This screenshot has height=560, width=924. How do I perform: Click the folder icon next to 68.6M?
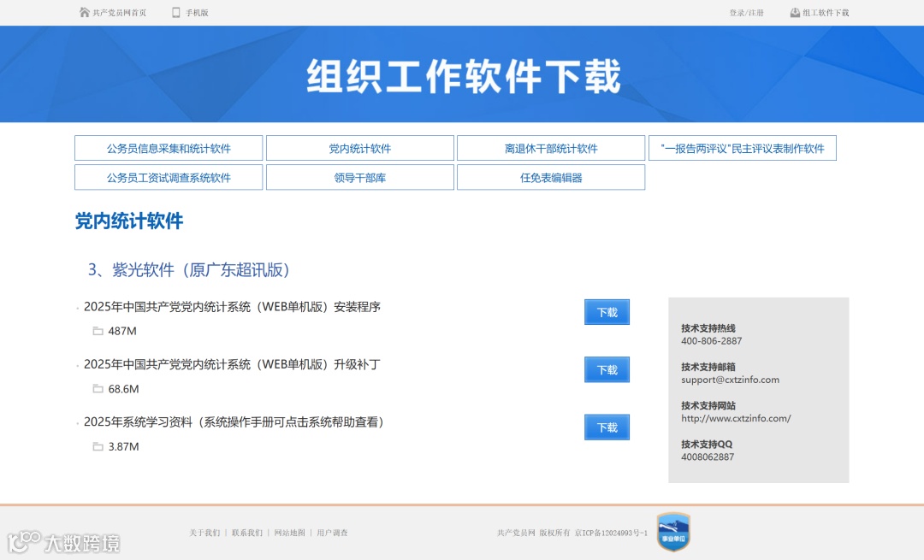click(x=98, y=389)
